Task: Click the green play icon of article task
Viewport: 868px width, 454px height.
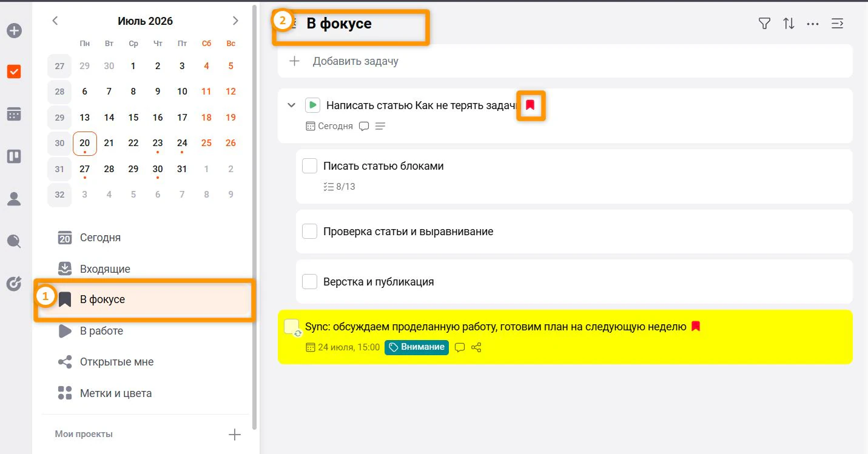Action: [x=312, y=105]
